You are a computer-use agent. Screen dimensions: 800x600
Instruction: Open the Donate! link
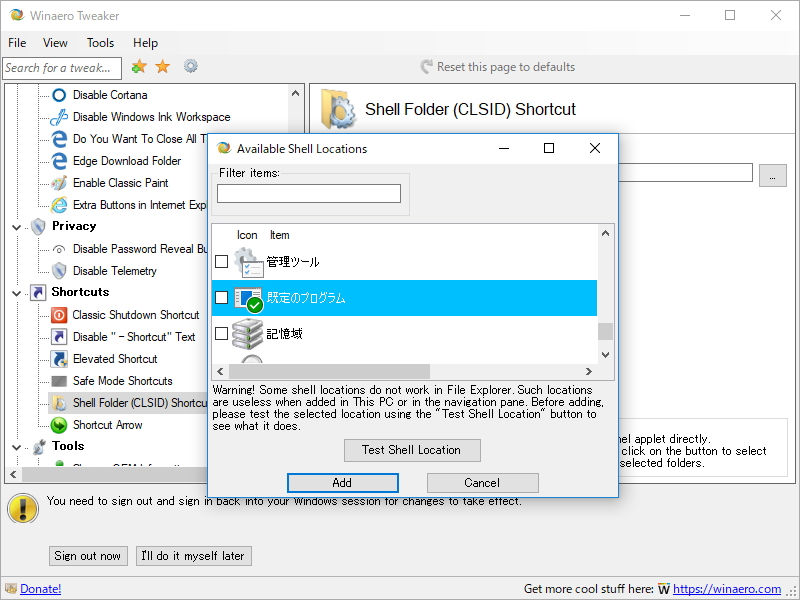point(40,589)
